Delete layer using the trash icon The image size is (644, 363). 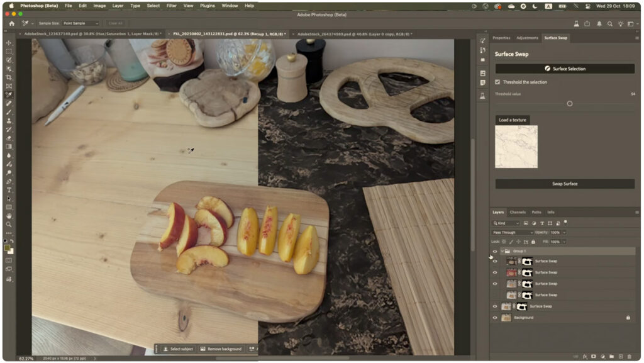pos(630,357)
